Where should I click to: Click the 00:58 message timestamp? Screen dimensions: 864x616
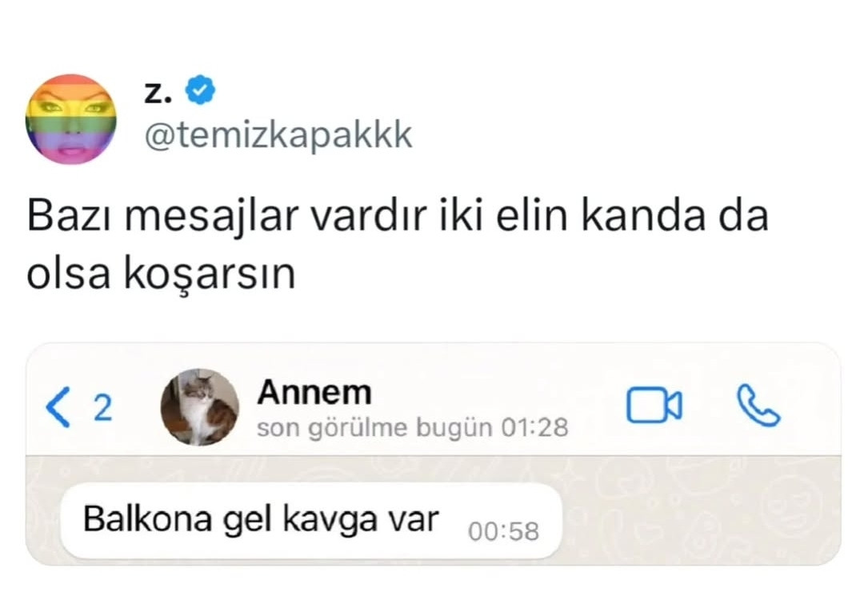click(503, 532)
